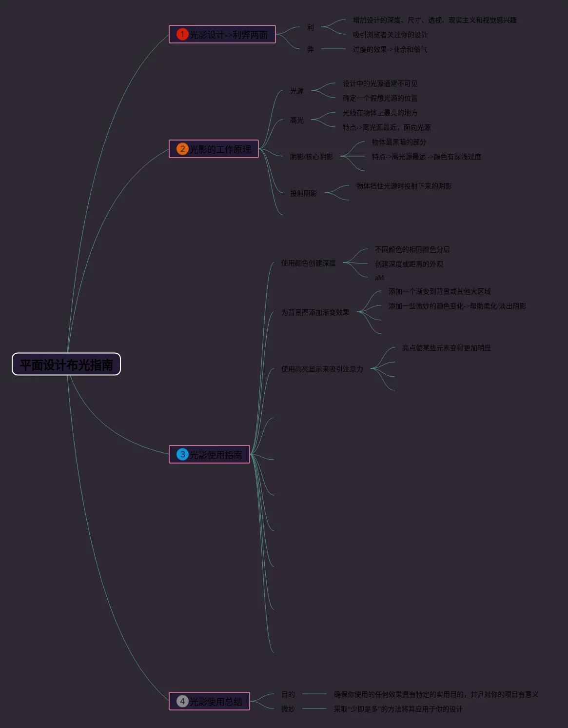Select the 光源 subtopic
Image resolution: width=568 pixels, height=728 pixels.
(x=297, y=91)
